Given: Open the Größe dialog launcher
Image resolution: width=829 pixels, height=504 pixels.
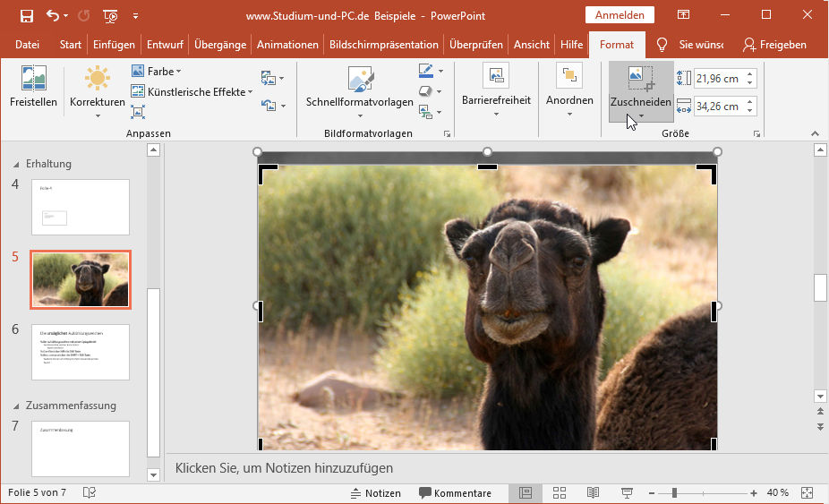Looking at the screenshot, I should (x=756, y=134).
